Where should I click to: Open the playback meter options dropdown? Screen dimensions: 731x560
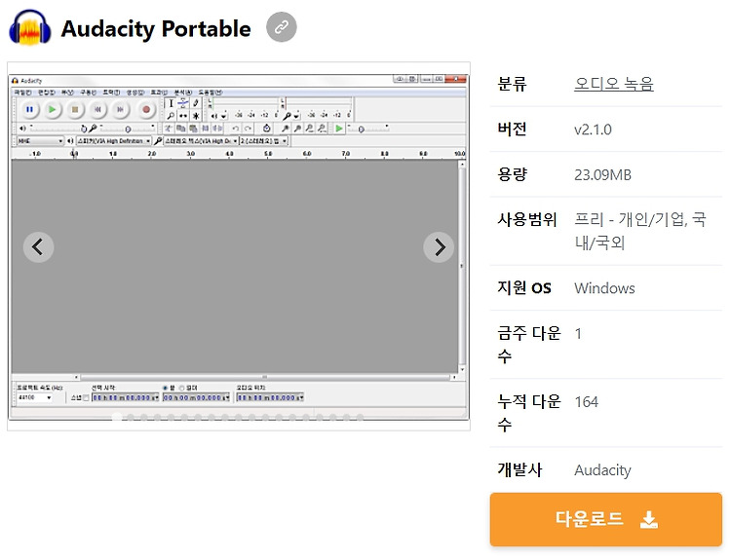(x=224, y=116)
